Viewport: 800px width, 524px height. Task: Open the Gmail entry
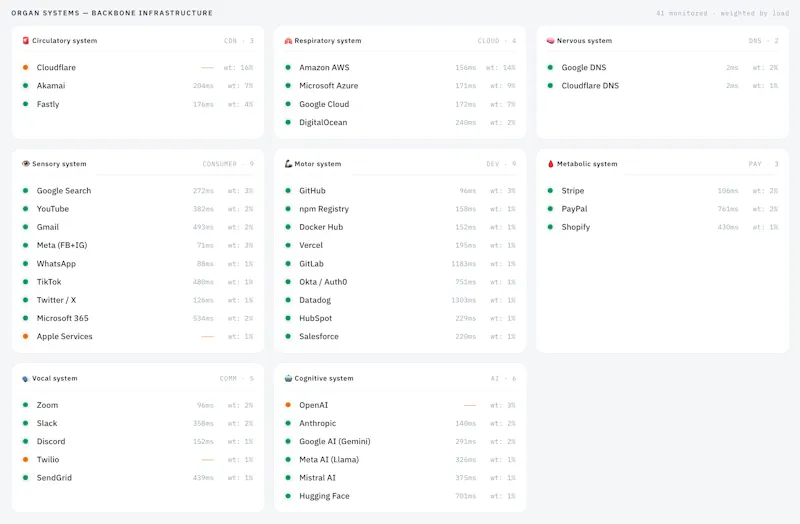tap(138, 227)
